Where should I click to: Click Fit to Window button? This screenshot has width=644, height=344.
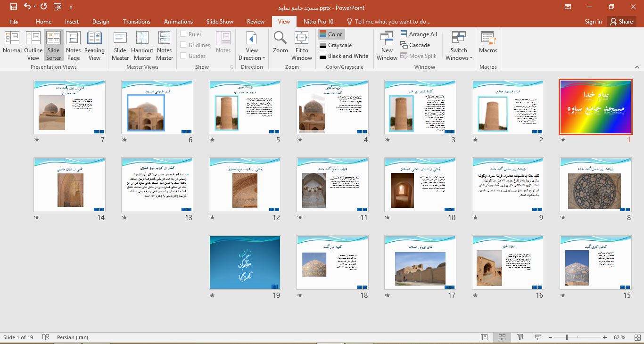302,46
